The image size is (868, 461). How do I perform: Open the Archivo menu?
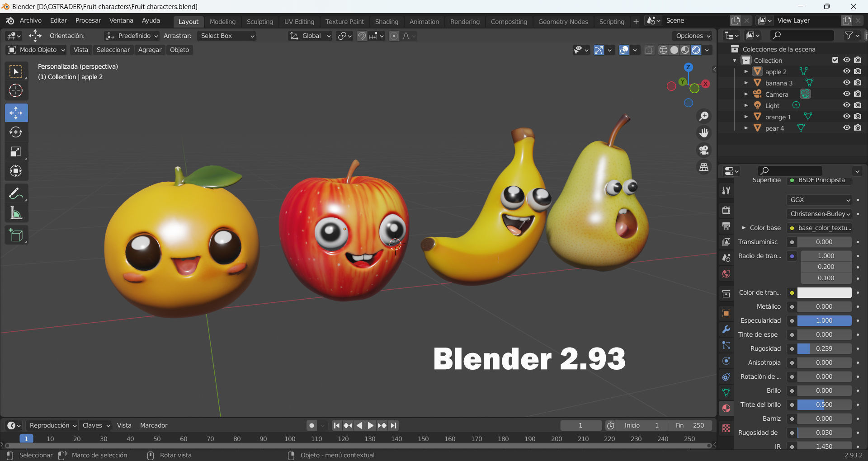[31, 20]
